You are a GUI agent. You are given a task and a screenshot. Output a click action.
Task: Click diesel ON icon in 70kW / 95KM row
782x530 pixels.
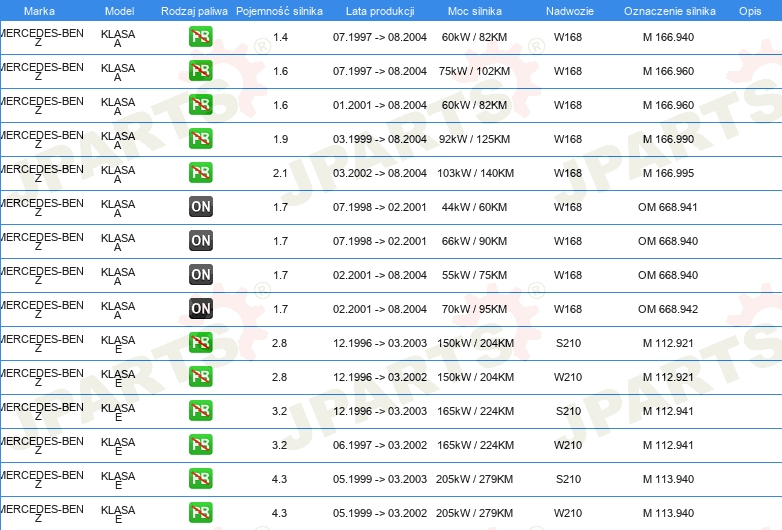pyautogui.click(x=200, y=308)
